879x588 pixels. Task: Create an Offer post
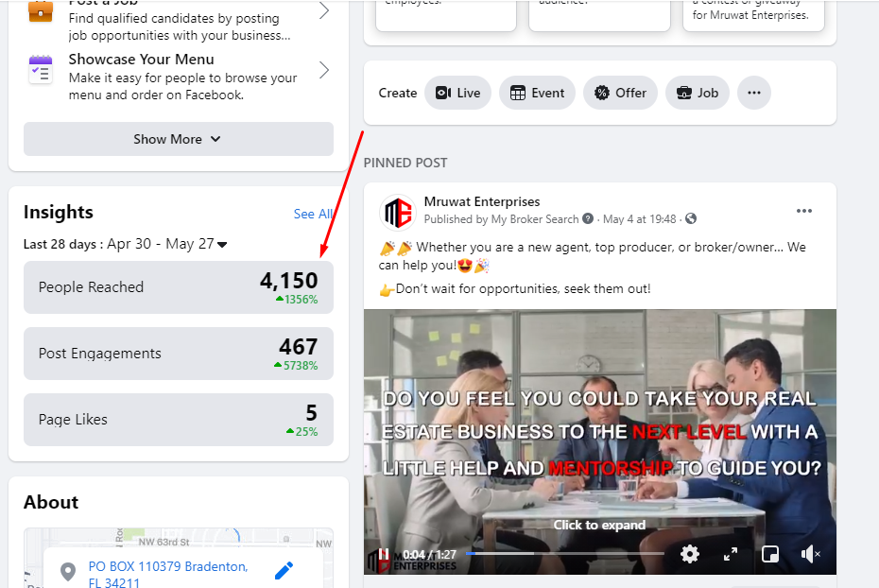click(620, 93)
